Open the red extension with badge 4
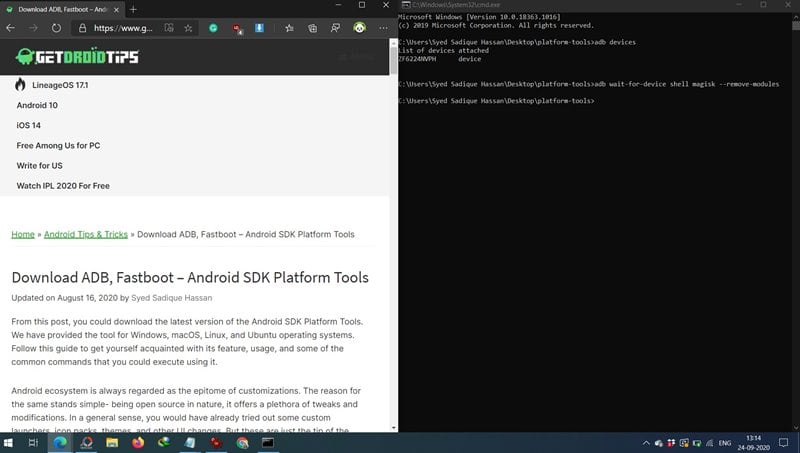Image resolution: width=800 pixels, height=453 pixels. [237, 29]
